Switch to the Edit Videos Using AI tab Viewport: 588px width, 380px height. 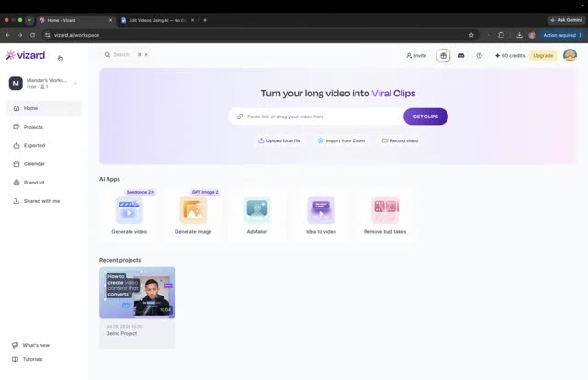tap(157, 20)
